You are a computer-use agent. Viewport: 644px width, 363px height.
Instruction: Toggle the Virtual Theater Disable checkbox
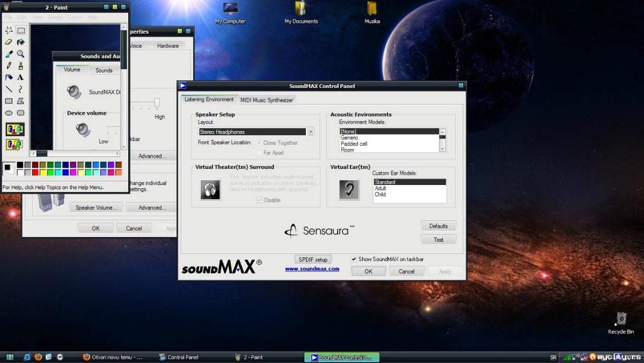click(260, 200)
